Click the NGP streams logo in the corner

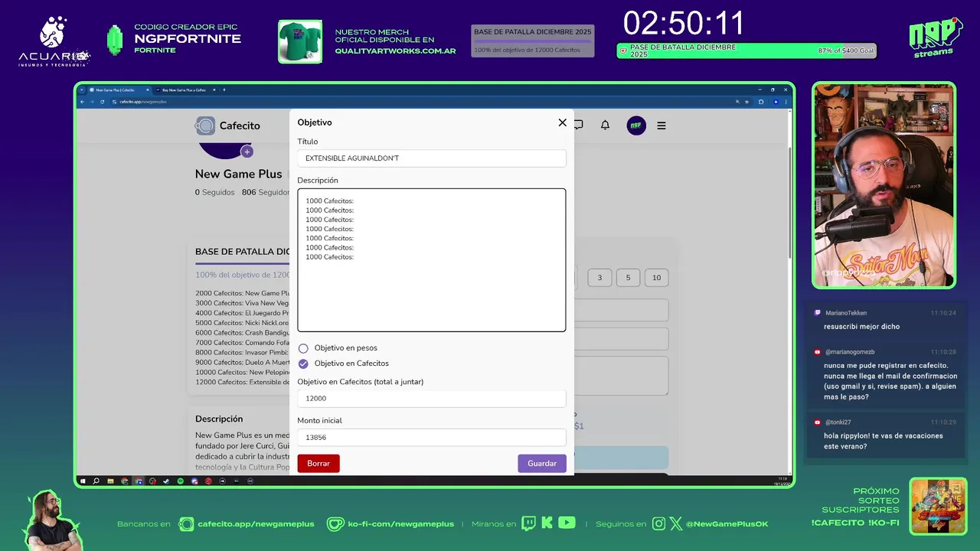935,37
